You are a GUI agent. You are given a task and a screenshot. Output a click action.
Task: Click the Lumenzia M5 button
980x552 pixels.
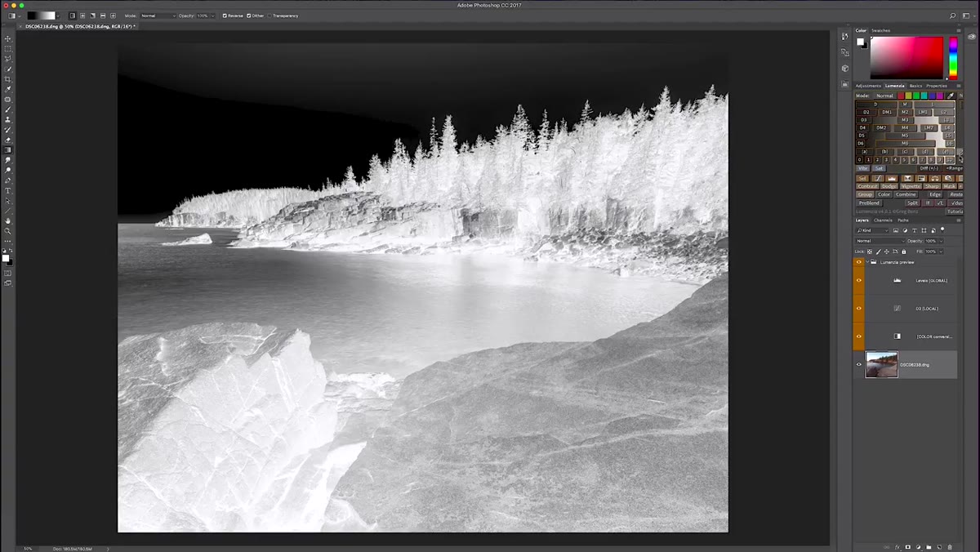click(905, 136)
